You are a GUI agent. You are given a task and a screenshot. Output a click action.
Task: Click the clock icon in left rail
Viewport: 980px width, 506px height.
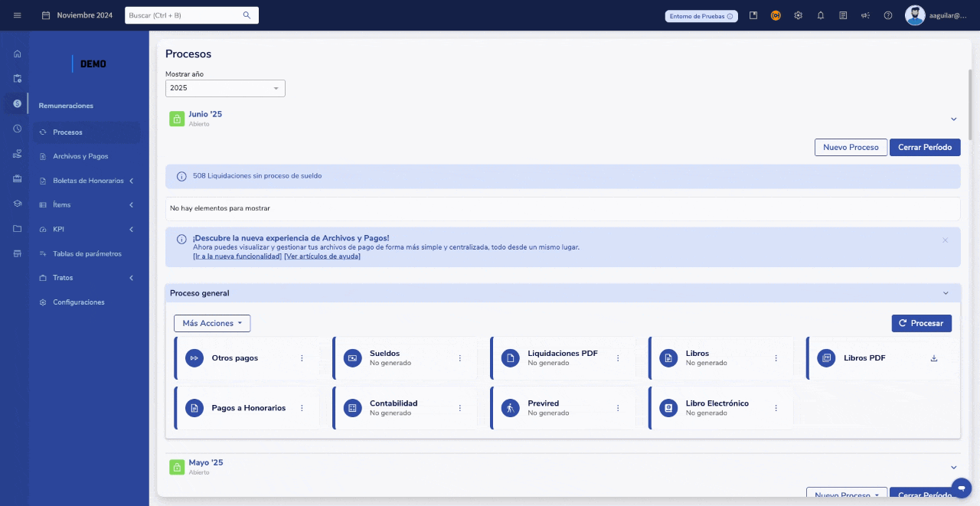coord(17,129)
